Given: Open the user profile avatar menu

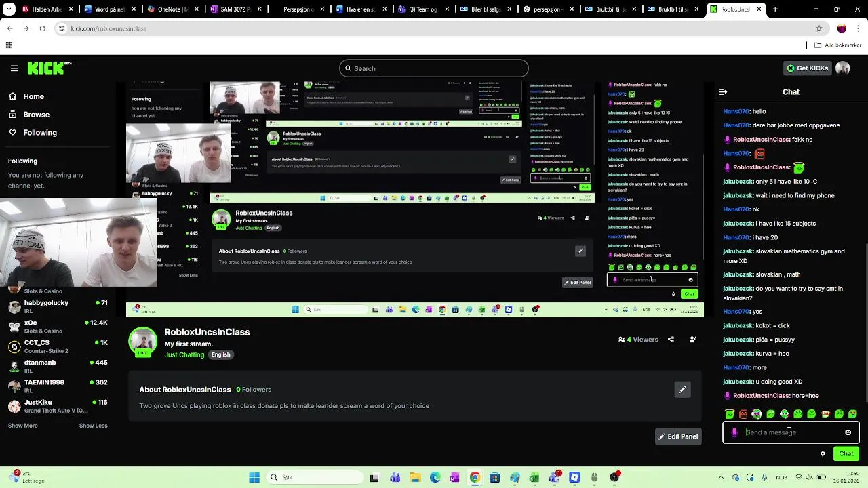Looking at the screenshot, I should [x=843, y=68].
